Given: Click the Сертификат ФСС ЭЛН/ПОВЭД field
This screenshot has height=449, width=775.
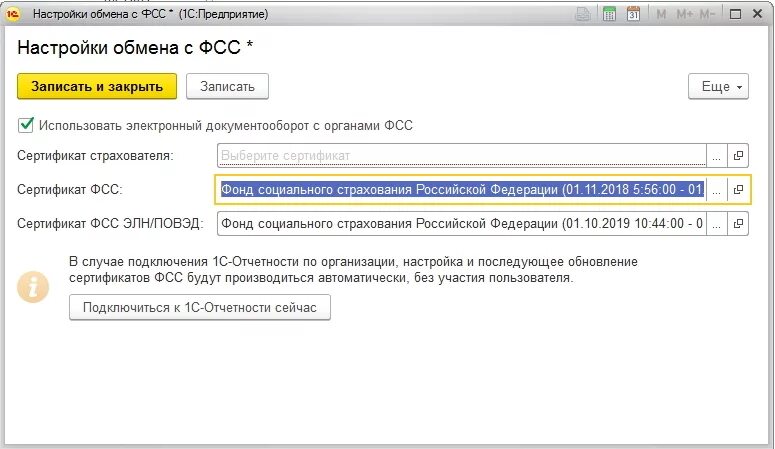Looking at the screenshot, I should 462,224.
